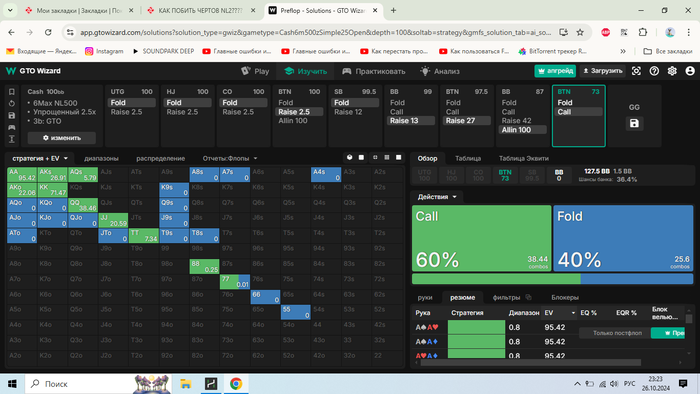The image size is (700, 394).
Task: Open the Блокеры tab
Action: pos(565,298)
